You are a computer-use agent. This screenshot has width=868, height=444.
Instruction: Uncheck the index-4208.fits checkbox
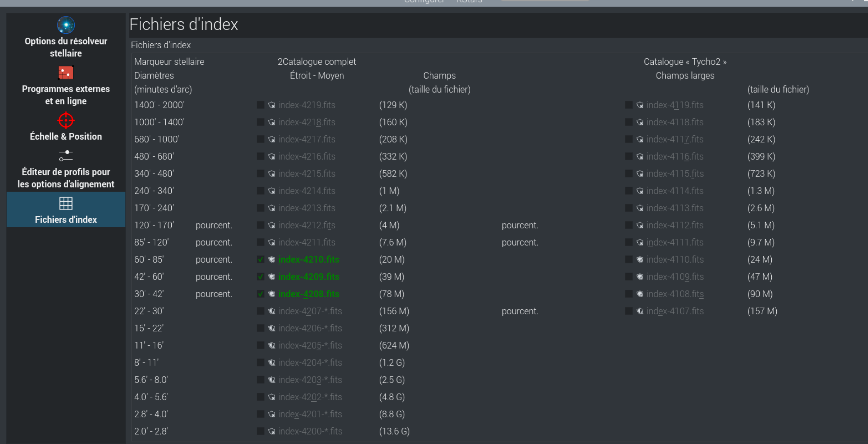[x=261, y=294]
